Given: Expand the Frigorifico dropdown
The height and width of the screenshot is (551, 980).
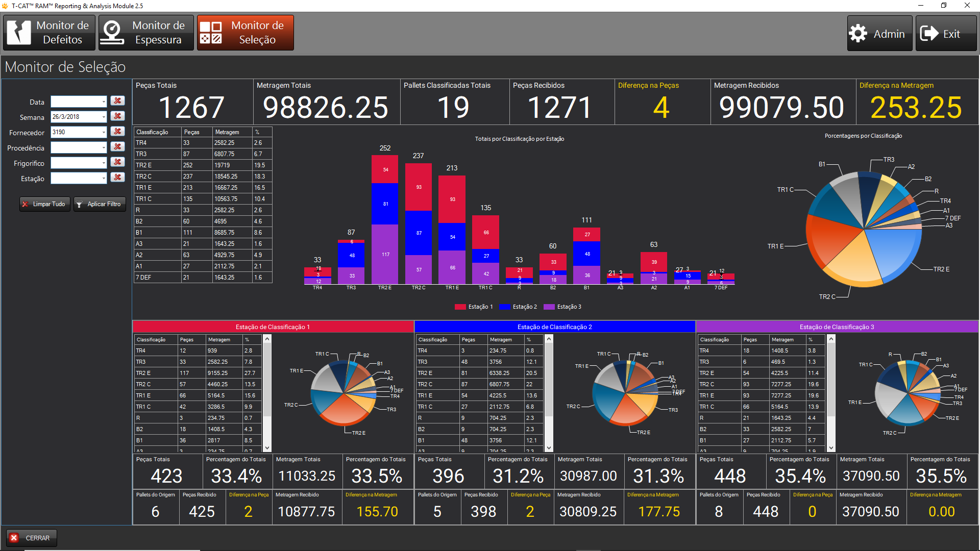Looking at the screenshot, I should click(104, 163).
